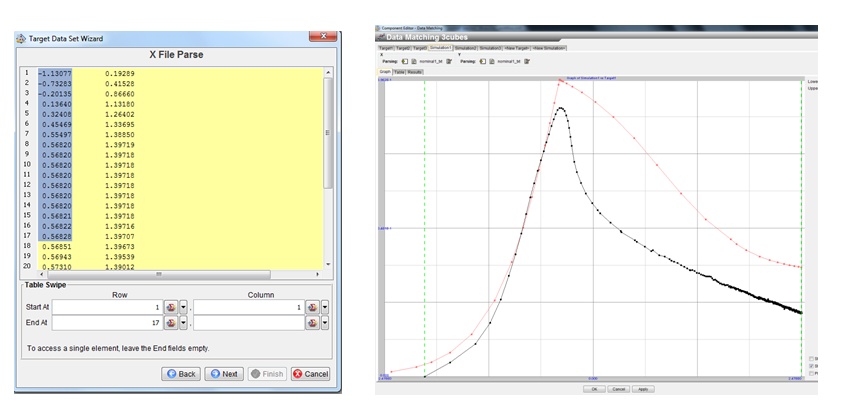Click the value 0.56943 in row 19
This screenshot has height=409, width=852.
(57, 256)
